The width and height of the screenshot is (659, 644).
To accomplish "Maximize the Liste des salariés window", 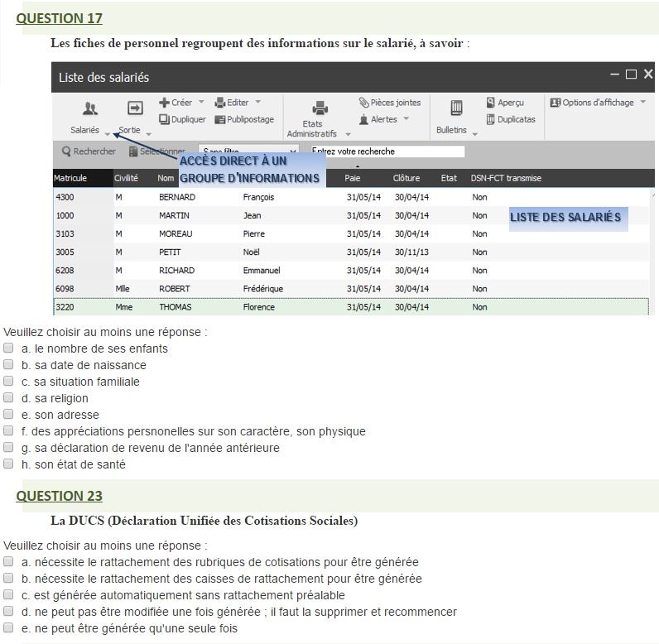I will click(x=631, y=74).
